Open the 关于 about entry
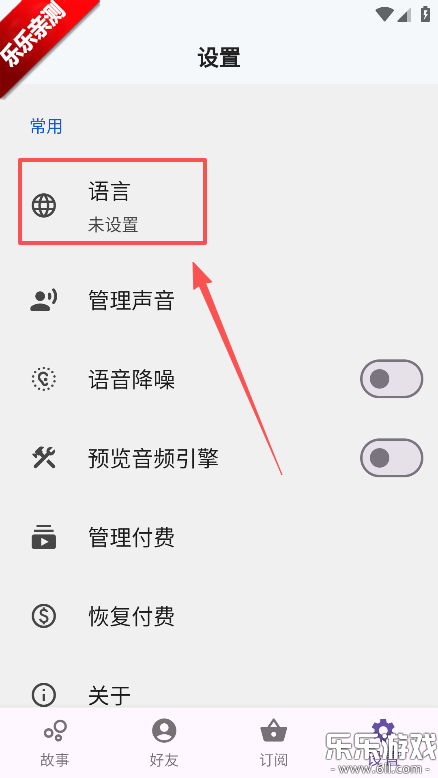The height and width of the screenshot is (778, 438). [x=219, y=694]
